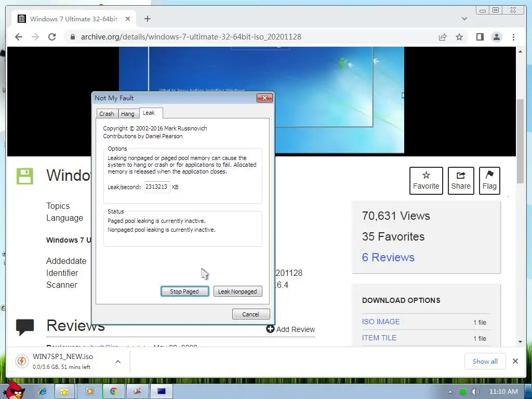Click Add Review

click(x=291, y=329)
